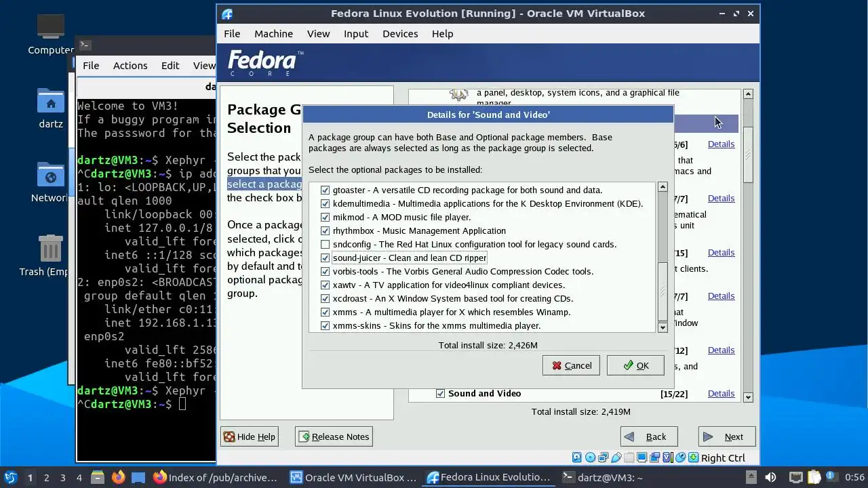
Task: Launch the file manager from taskbar
Action: pyautogui.click(x=97, y=477)
